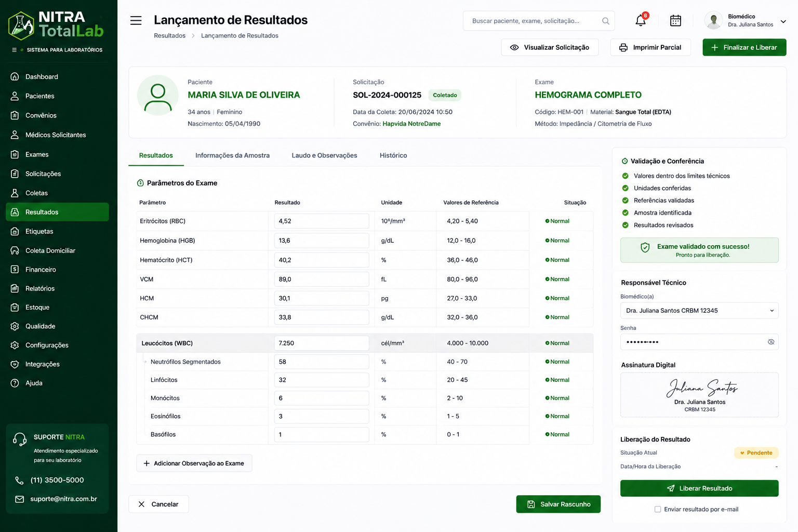Click Dra. Juliana Santos avatar
798x532 pixels.
point(714,20)
